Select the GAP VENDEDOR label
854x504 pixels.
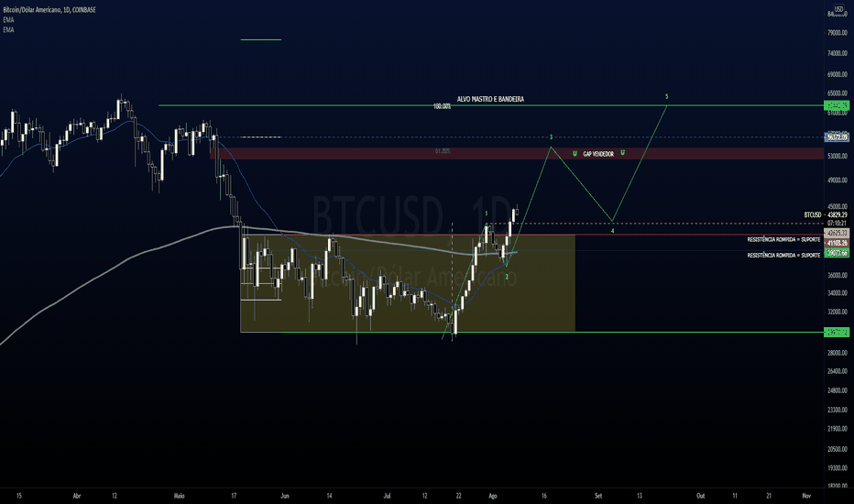tap(598, 154)
